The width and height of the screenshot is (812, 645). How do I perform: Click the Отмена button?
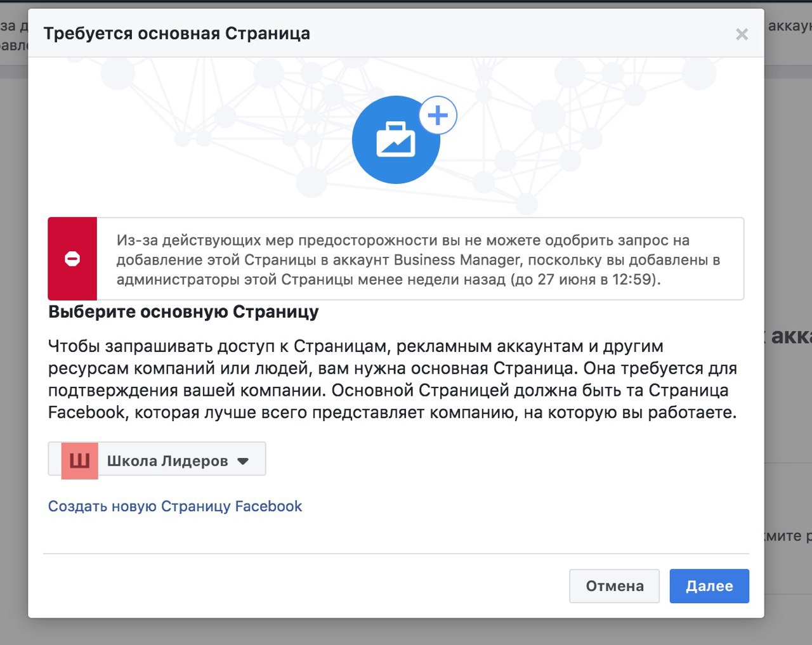point(614,586)
